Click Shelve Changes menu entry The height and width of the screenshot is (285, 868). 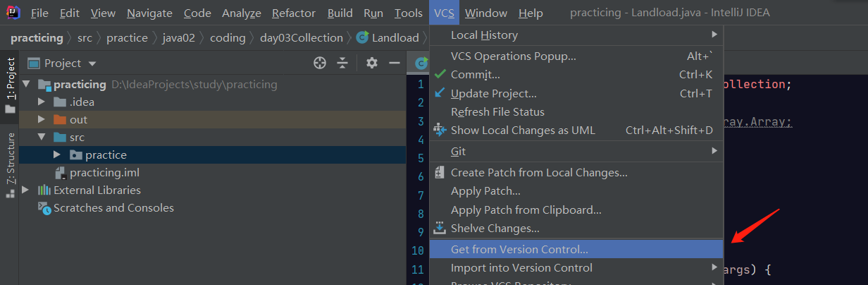(x=495, y=229)
